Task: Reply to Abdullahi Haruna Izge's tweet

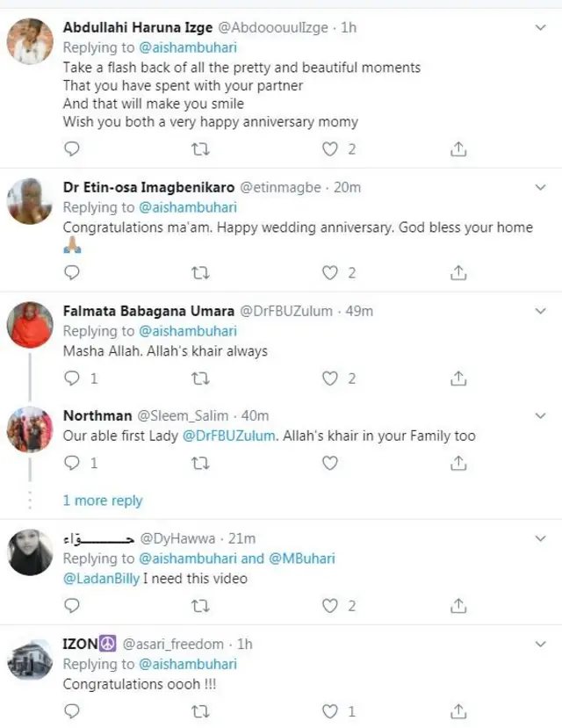Action: click(x=70, y=149)
